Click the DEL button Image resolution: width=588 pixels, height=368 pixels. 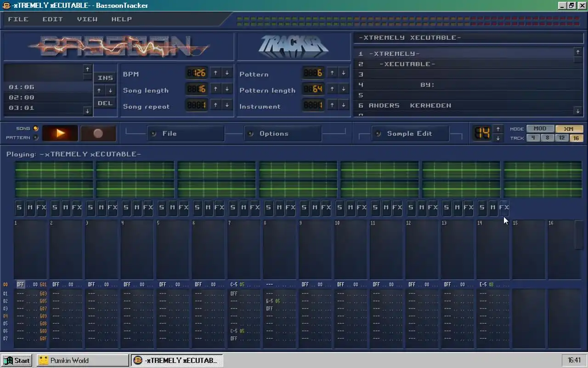point(105,103)
